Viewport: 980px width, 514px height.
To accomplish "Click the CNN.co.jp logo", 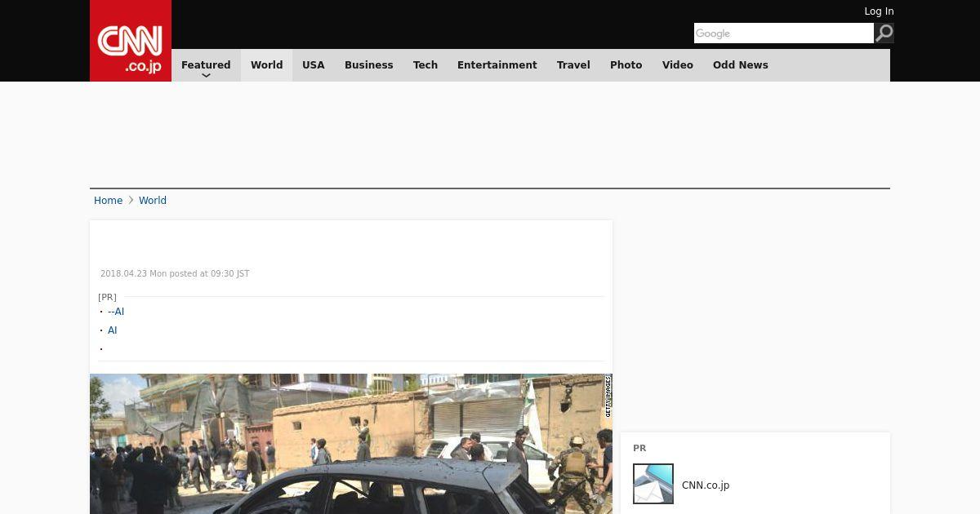I will (x=131, y=41).
